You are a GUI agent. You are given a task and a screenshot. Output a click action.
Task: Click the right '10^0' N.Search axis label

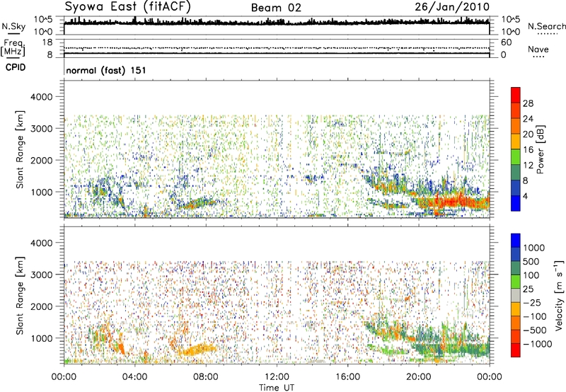(x=510, y=32)
